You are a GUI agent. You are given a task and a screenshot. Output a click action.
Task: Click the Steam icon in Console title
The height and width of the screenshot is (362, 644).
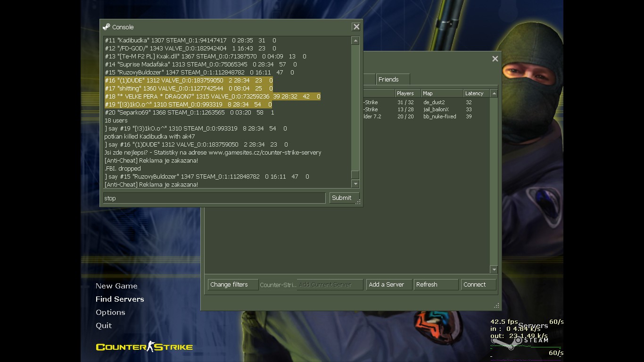[106, 27]
